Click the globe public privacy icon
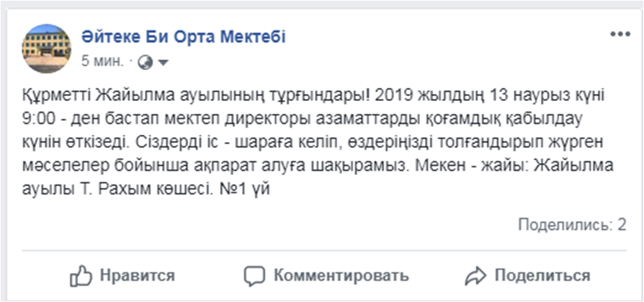This screenshot has height=302, width=644. point(145,63)
